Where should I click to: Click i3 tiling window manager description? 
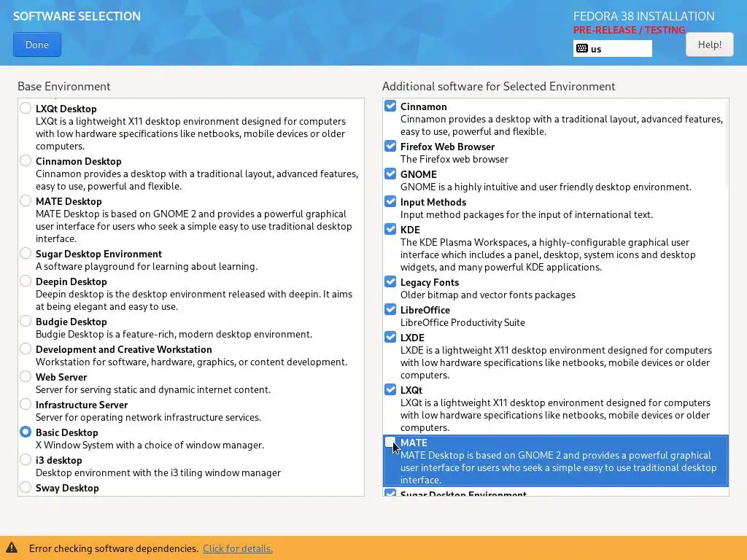click(158, 472)
